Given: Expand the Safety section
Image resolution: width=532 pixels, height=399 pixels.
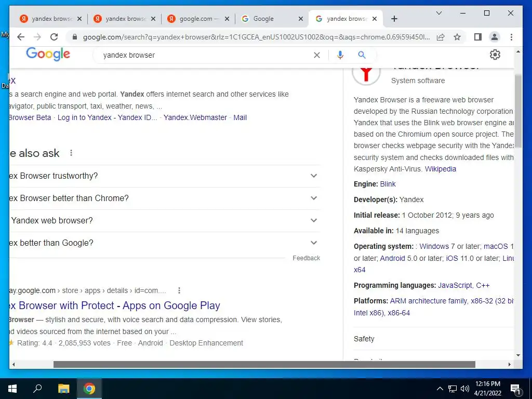Looking at the screenshot, I should (434, 339).
